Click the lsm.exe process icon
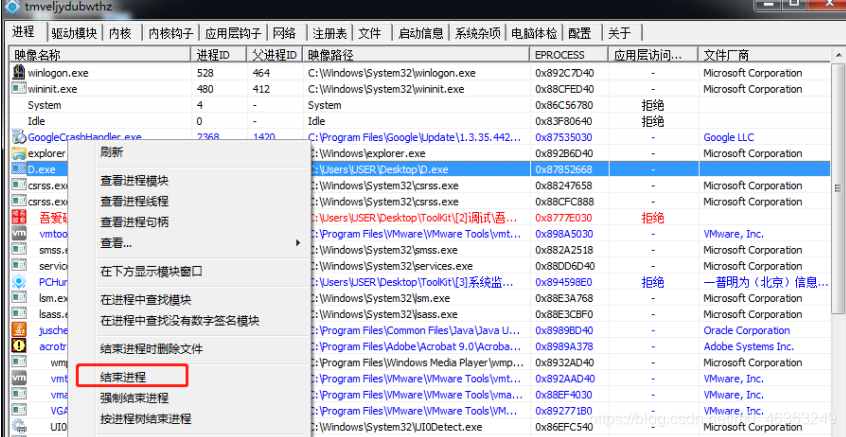The height and width of the screenshot is (437, 846). coord(19,298)
